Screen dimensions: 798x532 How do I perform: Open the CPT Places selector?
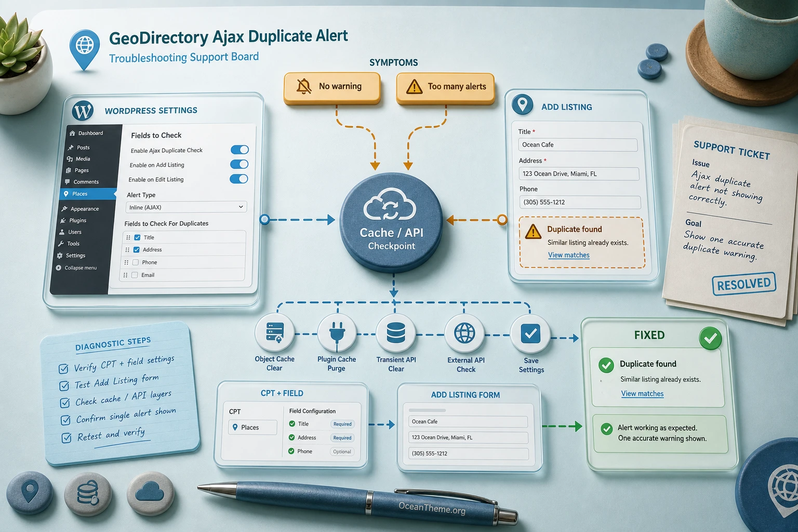click(252, 427)
